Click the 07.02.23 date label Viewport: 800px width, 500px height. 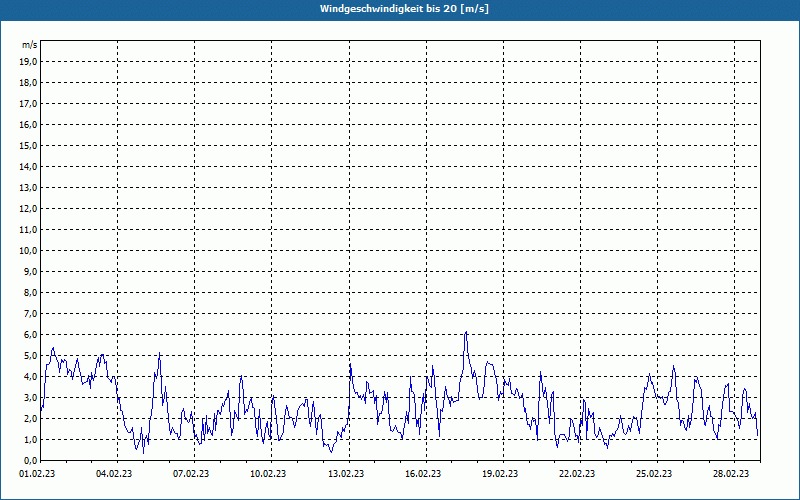191,473
